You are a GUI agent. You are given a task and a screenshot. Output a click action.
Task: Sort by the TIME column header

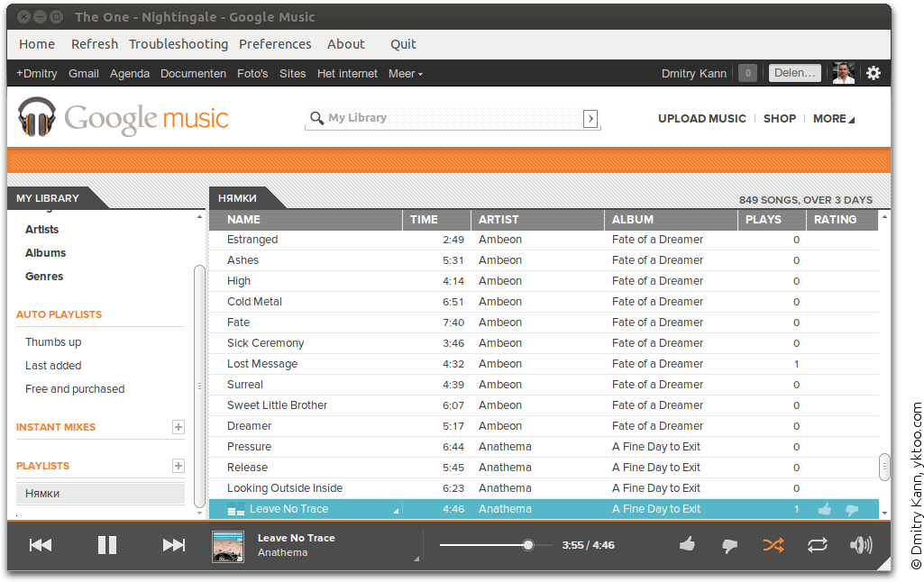coord(436,220)
